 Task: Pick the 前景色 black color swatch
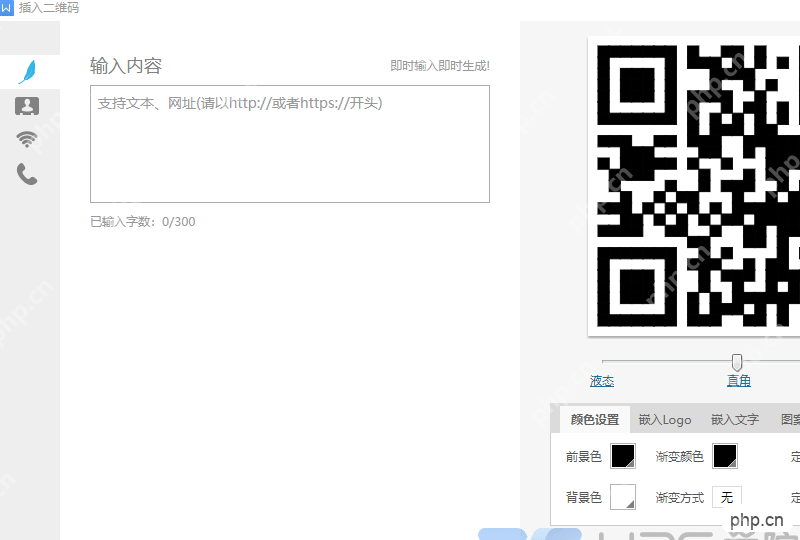point(623,456)
